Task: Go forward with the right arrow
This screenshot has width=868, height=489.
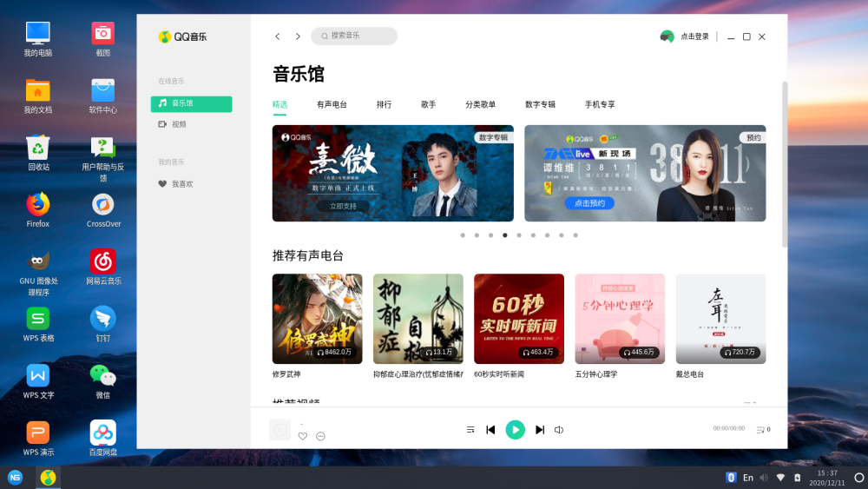Action: point(298,36)
